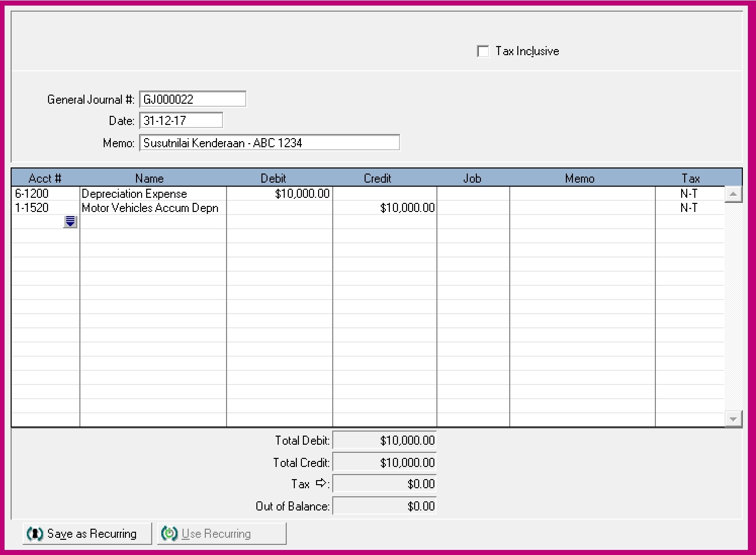The image size is (756, 555).
Task: Open the account list dropdown in Acct # column
Action: coord(70,222)
